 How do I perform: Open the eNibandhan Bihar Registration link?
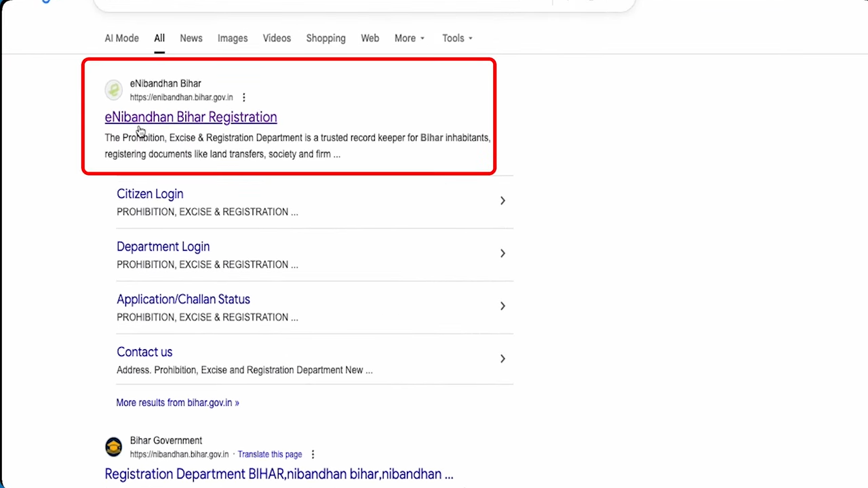[191, 117]
